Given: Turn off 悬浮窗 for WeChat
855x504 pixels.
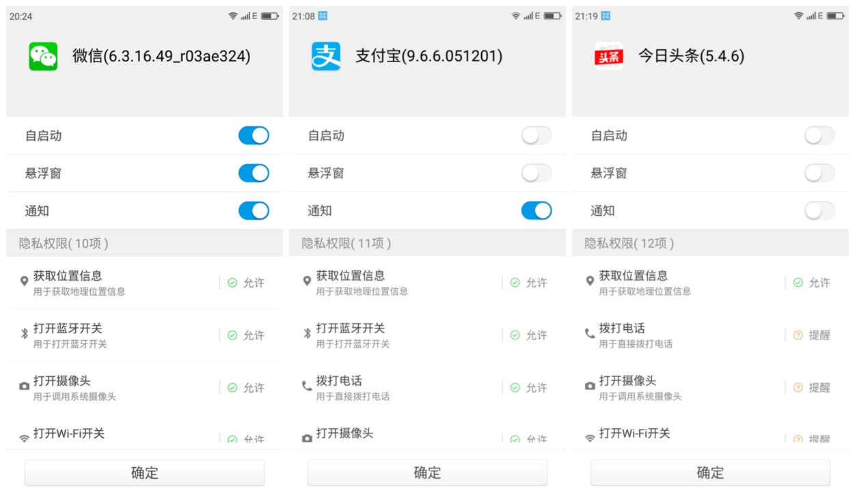Looking at the screenshot, I should pyautogui.click(x=254, y=173).
